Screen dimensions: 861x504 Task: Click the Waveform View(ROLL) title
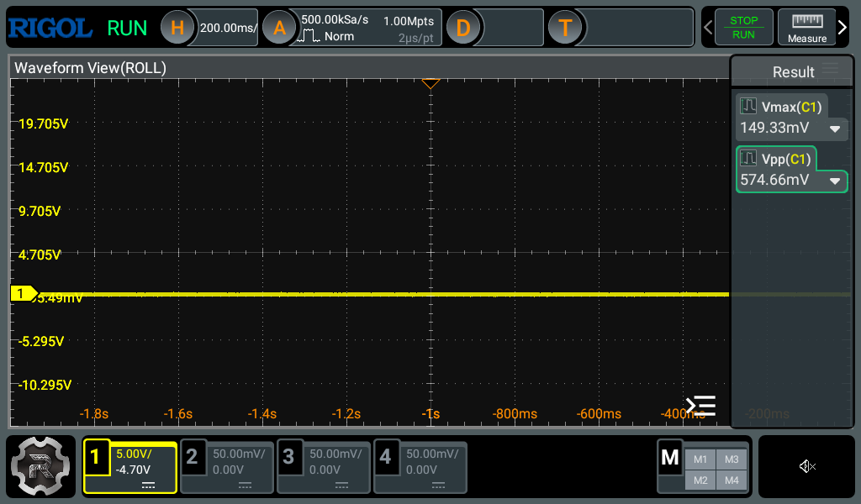pos(90,68)
